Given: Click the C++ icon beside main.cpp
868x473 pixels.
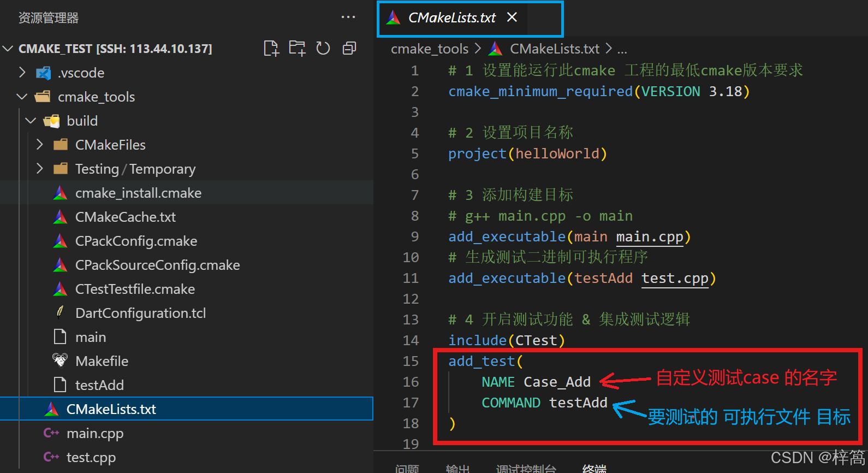Looking at the screenshot, I should (51, 433).
